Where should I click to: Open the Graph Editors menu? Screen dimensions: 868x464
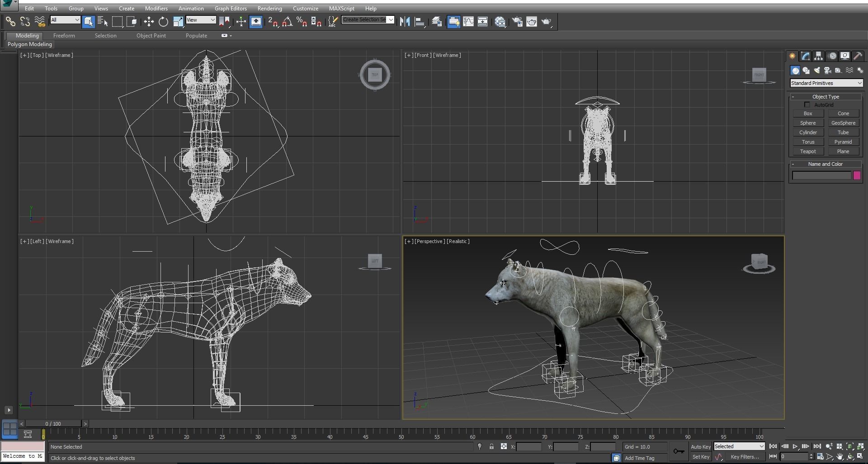point(231,9)
